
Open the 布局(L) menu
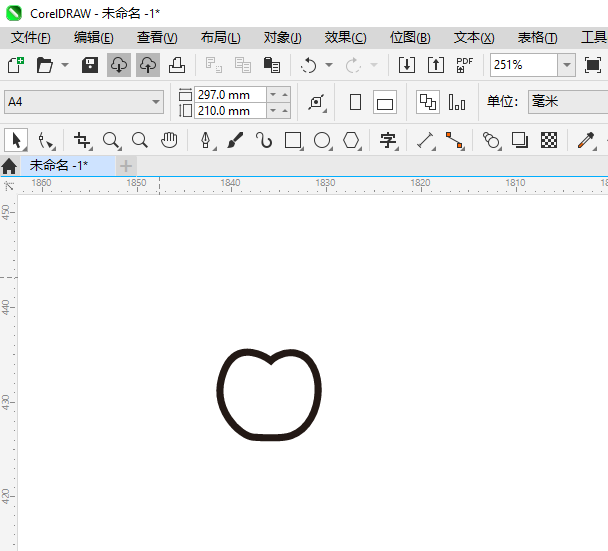(220, 38)
